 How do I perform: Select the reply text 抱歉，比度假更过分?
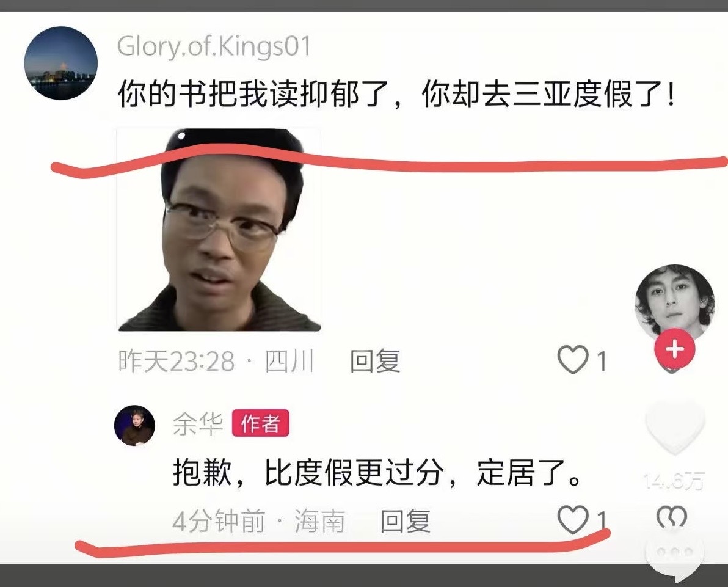pyautogui.click(x=377, y=473)
